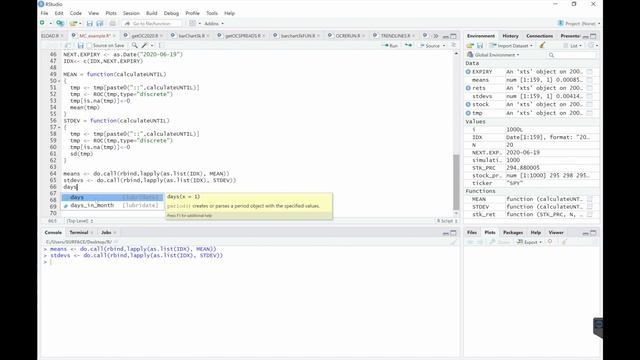Click the Go to file/function field
This screenshot has width=640, height=360.
152,24
